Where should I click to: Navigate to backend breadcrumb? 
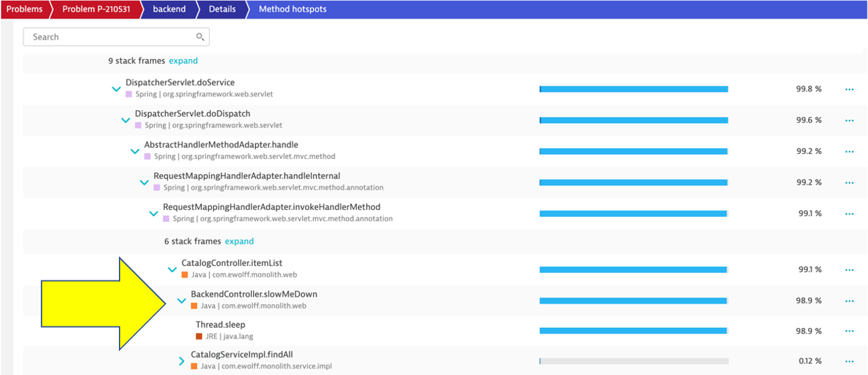[169, 9]
